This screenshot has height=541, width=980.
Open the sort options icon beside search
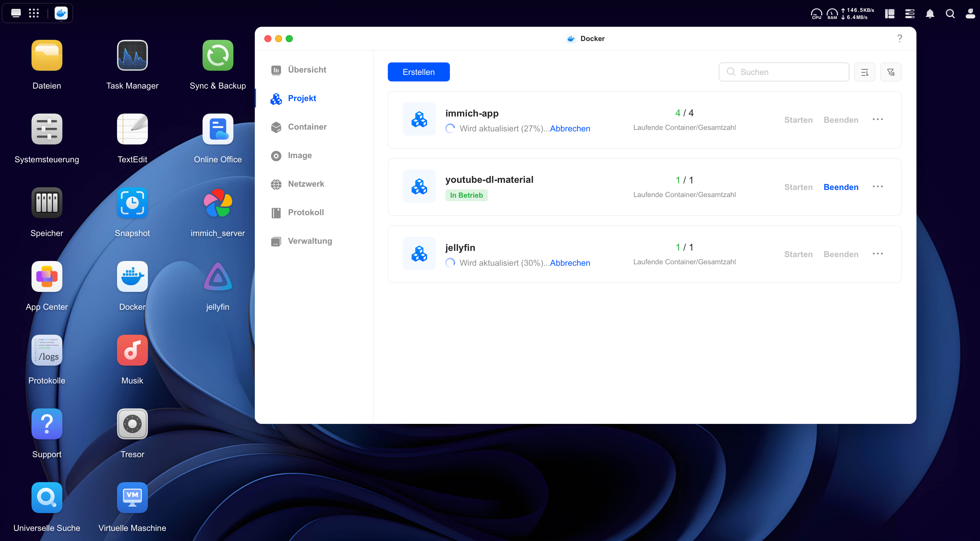pos(864,72)
